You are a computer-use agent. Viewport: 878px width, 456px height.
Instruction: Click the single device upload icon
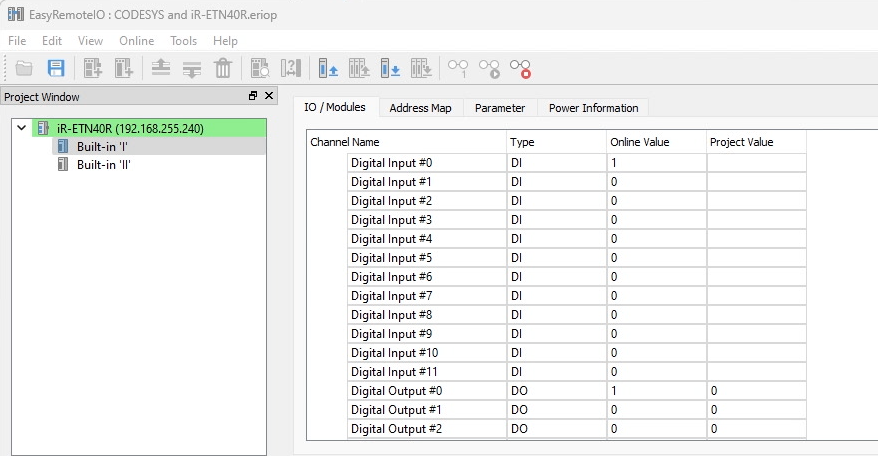328,68
